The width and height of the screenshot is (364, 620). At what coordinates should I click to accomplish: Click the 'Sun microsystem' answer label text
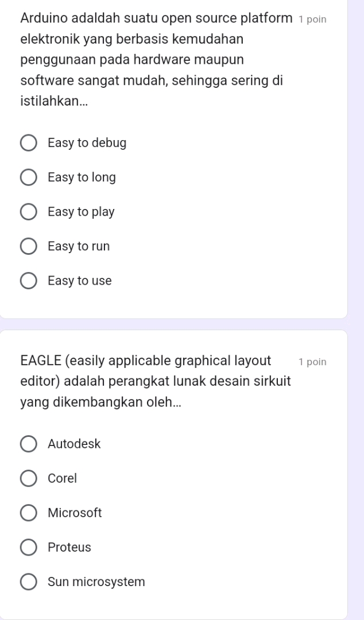pos(96,582)
